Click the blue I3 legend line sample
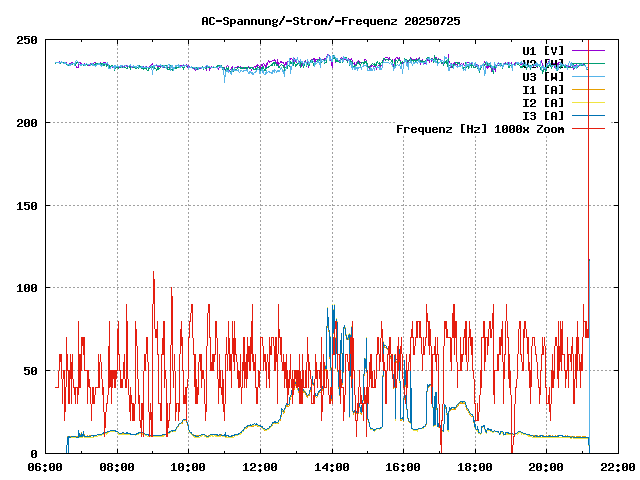 (588, 116)
